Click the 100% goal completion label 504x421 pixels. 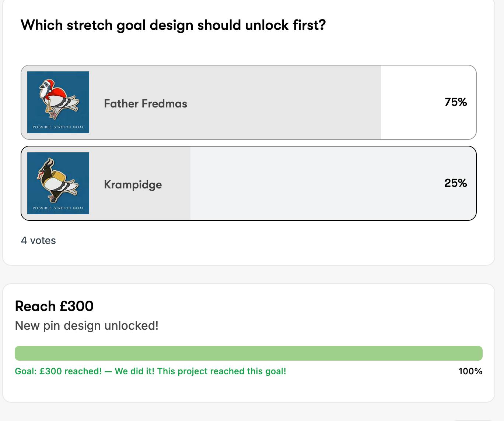pos(470,371)
